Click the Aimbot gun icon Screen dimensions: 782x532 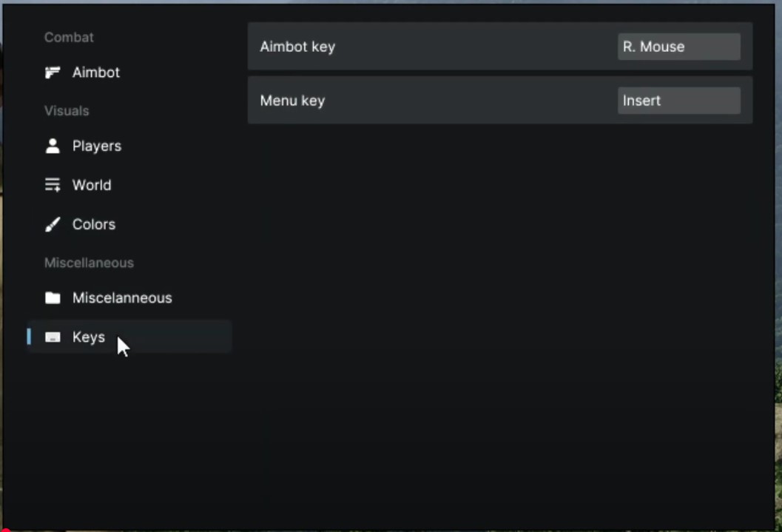tap(53, 73)
